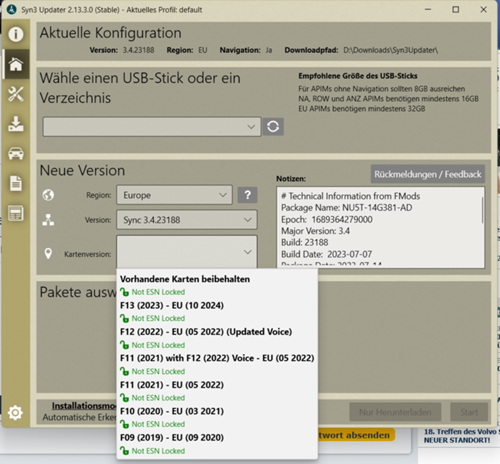Select F12 (2022) EU Updated Voice map
This screenshot has height=464, width=500.
pos(206,332)
